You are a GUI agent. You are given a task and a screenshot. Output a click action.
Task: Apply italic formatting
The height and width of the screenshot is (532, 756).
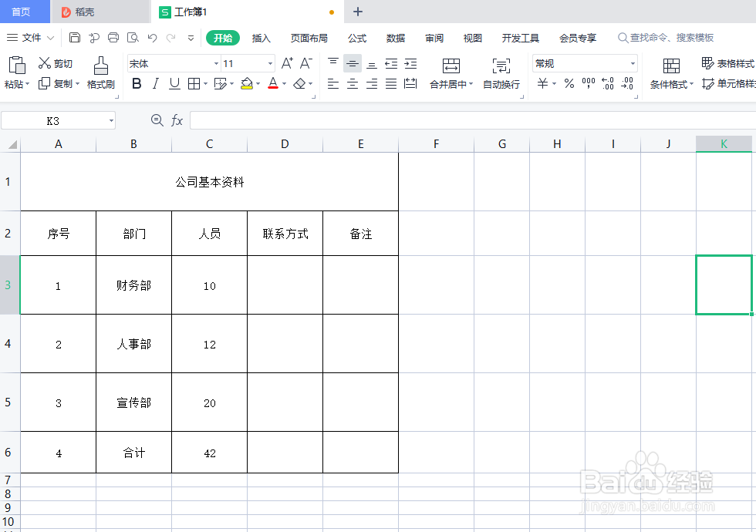click(x=155, y=83)
